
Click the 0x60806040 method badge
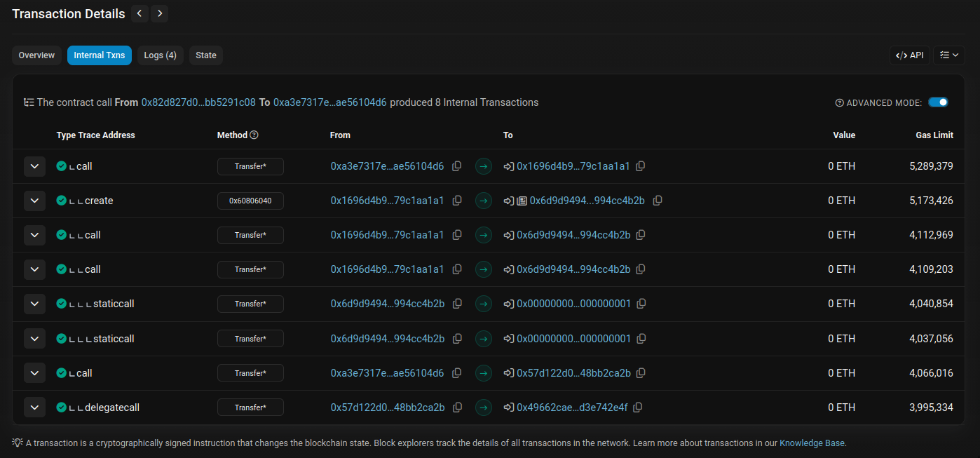click(250, 201)
